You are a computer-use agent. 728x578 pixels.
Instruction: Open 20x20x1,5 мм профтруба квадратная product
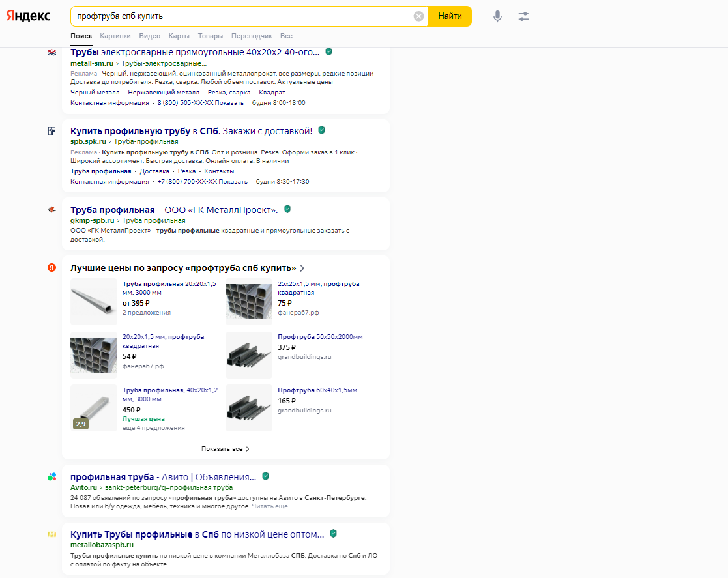click(164, 341)
